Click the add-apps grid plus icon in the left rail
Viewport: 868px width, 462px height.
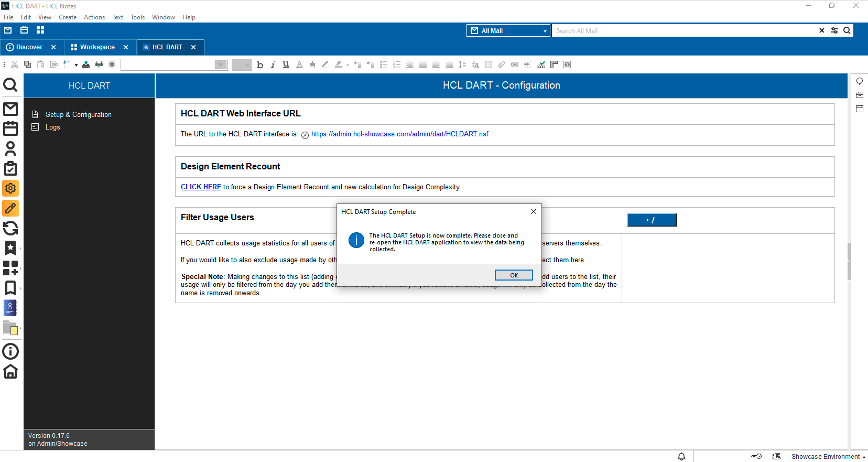click(x=10, y=268)
